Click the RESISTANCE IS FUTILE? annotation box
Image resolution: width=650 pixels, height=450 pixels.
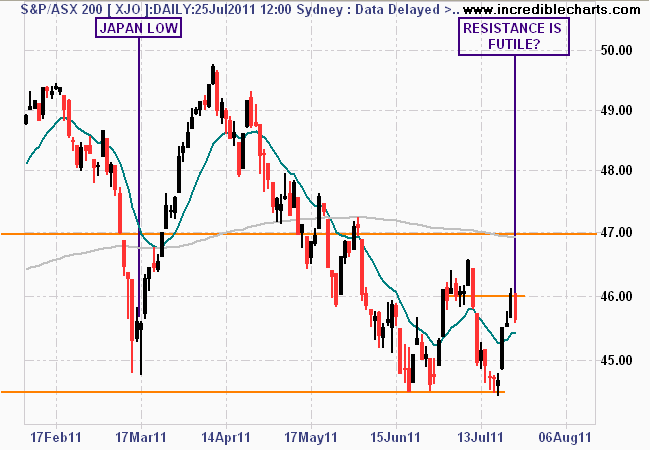514,36
